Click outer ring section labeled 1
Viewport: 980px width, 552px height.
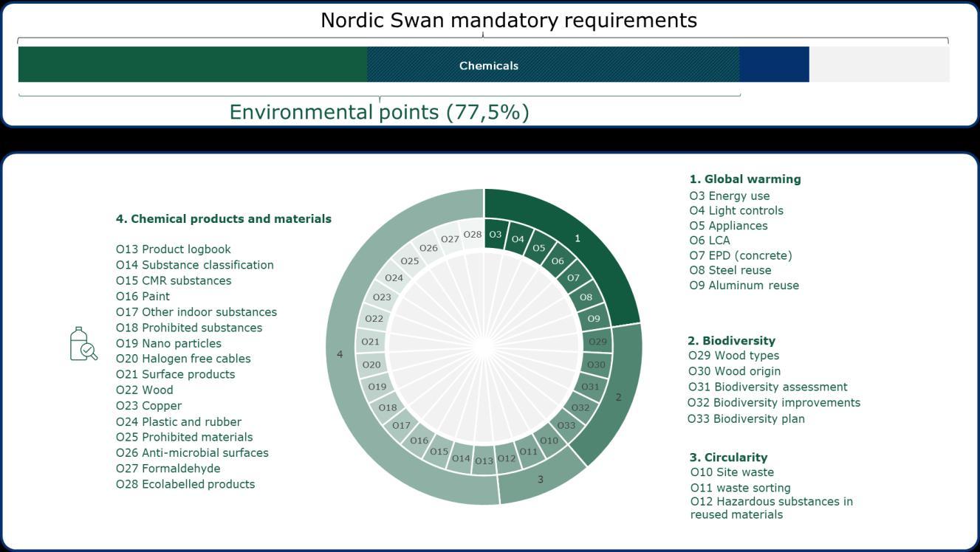[578, 238]
